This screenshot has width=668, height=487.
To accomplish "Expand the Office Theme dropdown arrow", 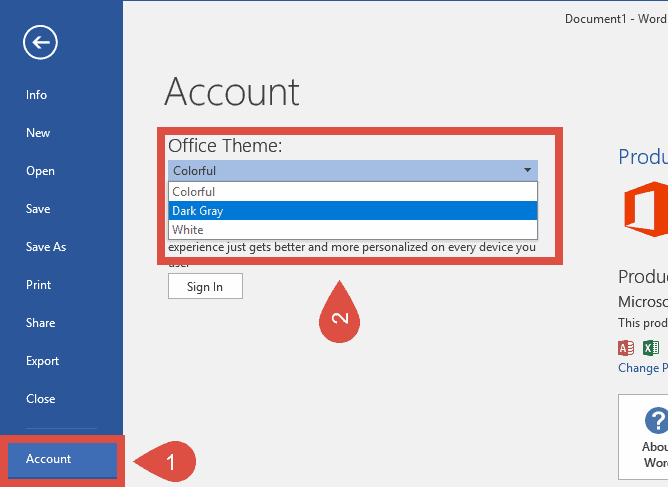I will coord(527,170).
